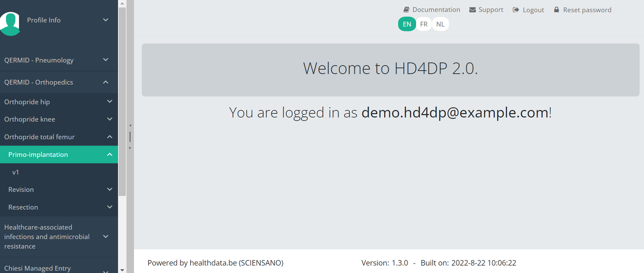Image resolution: width=644 pixels, height=273 pixels.
Task: Click the splitter collapse-left arrow
Action: coord(130,125)
